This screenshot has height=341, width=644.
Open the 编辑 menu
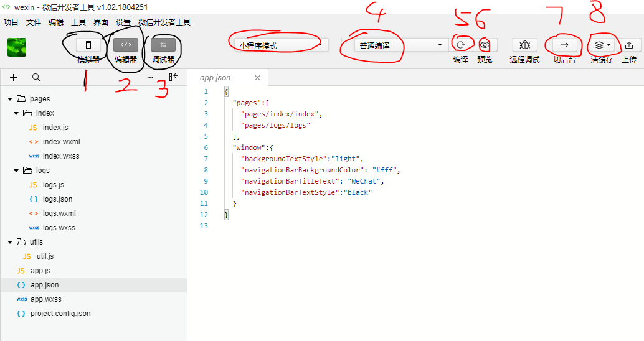point(56,22)
